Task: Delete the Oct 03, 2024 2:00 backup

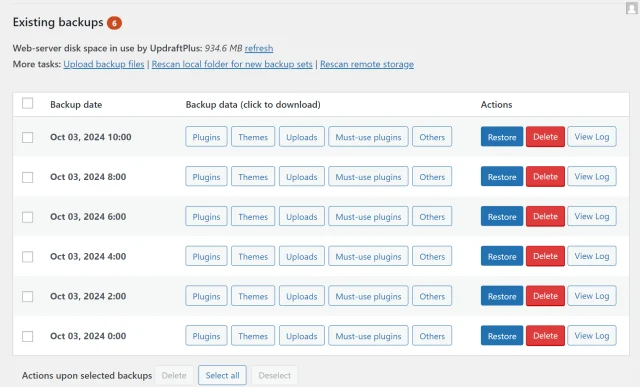Action: (x=545, y=296)
